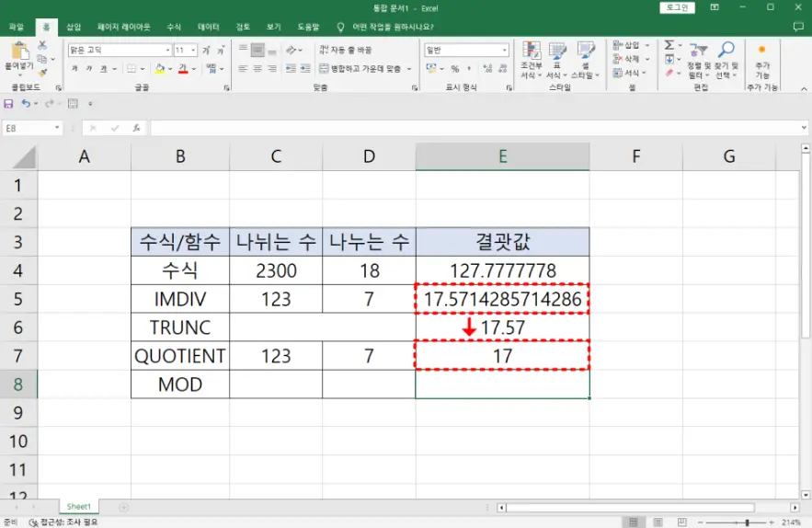
Task: Click the red font color swatch
Action: click(182, 69)
